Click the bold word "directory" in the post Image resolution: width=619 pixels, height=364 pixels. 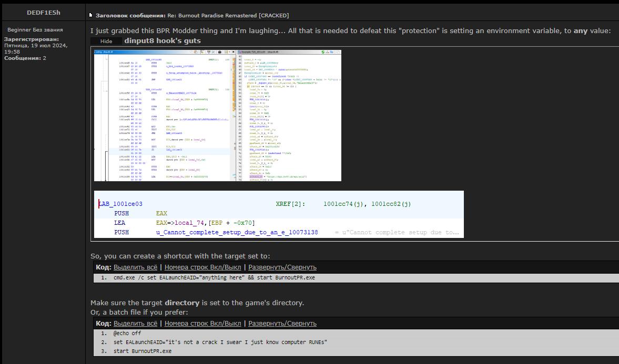click(x=182, y=303)
